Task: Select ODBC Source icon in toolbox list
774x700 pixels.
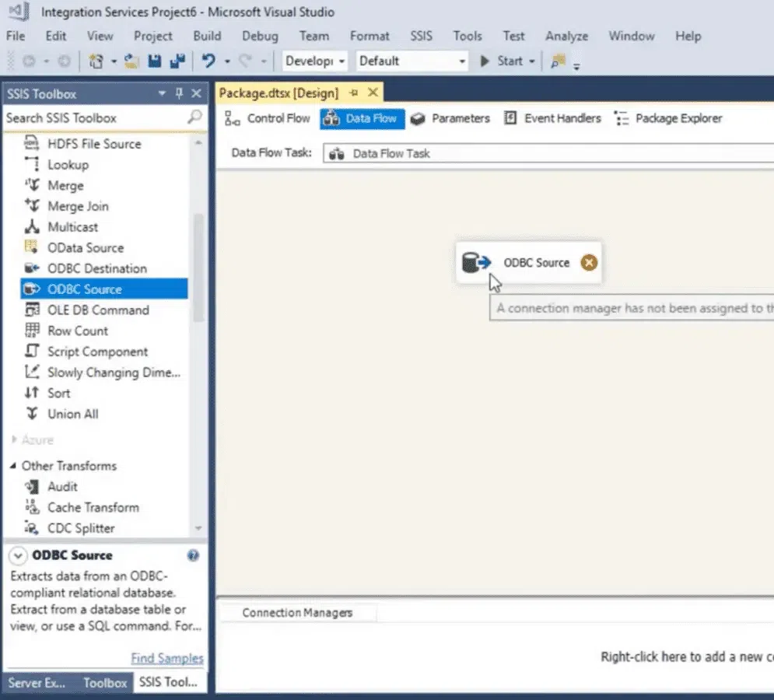Action: [32, 289]
